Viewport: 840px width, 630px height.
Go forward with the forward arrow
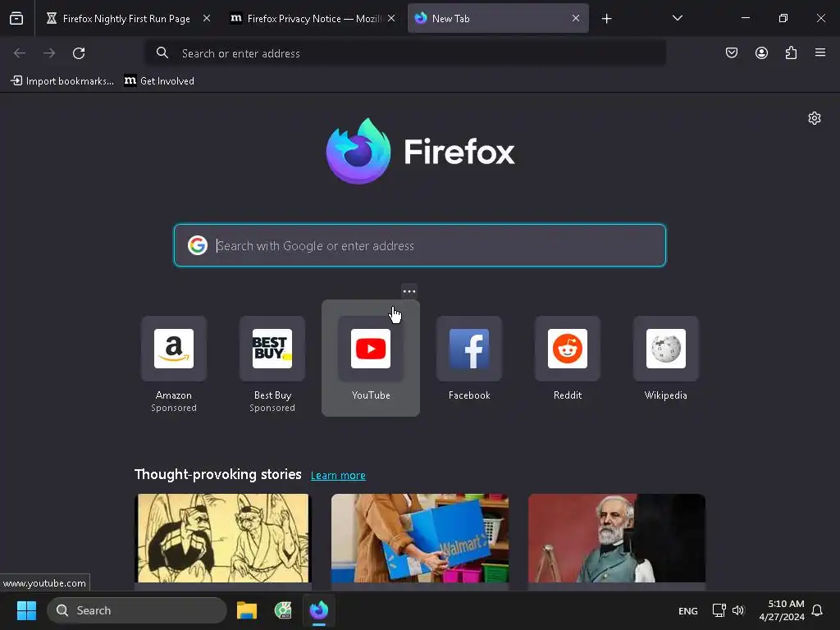coord(49,53)
